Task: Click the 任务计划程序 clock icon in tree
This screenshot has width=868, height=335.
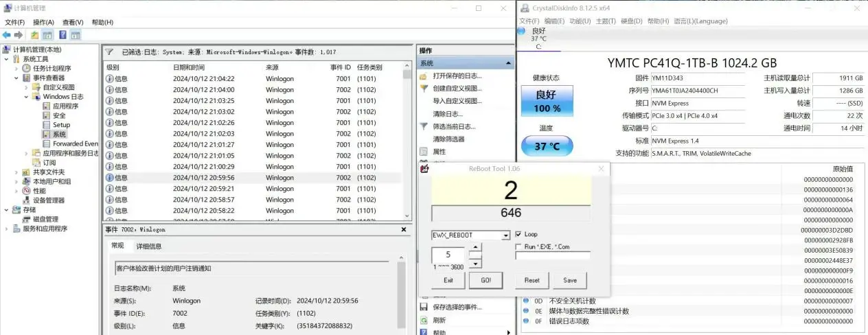Action: pyautogui.click(x=27, y=69)
